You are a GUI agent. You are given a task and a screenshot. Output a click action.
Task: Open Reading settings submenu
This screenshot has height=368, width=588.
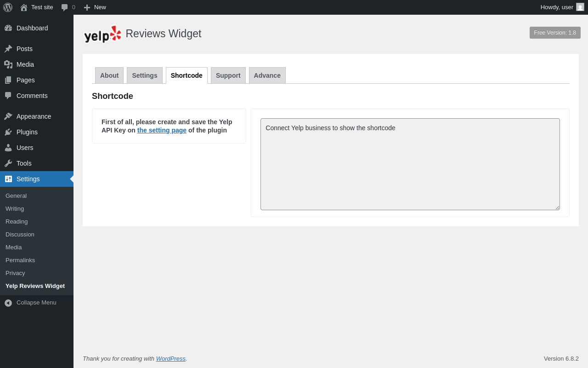tap(37, 221)
